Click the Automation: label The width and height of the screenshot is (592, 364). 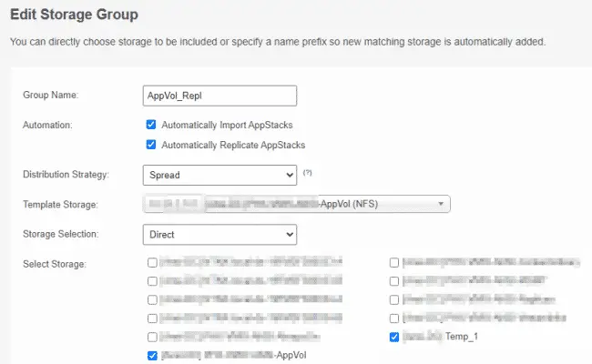coord(47,125)
